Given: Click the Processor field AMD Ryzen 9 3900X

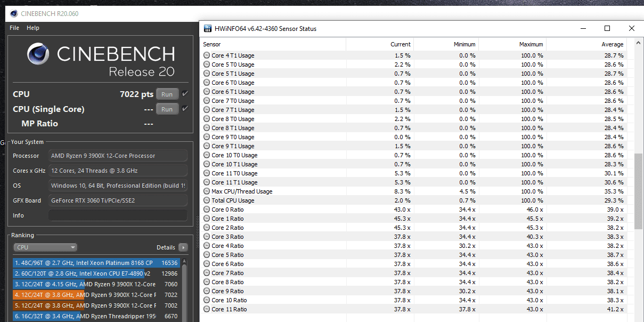Looking at the screenshot, I should [118, 156].
